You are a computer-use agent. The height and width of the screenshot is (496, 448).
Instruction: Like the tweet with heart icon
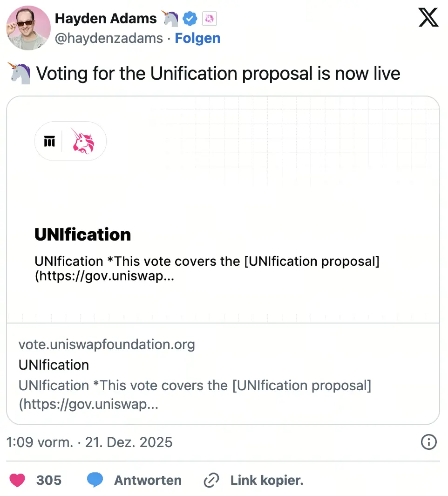[x=17, y=480]
